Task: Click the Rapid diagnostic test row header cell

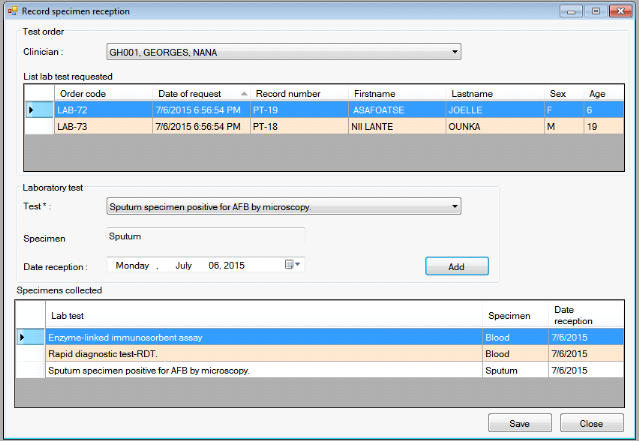Action: click(31, 353)
